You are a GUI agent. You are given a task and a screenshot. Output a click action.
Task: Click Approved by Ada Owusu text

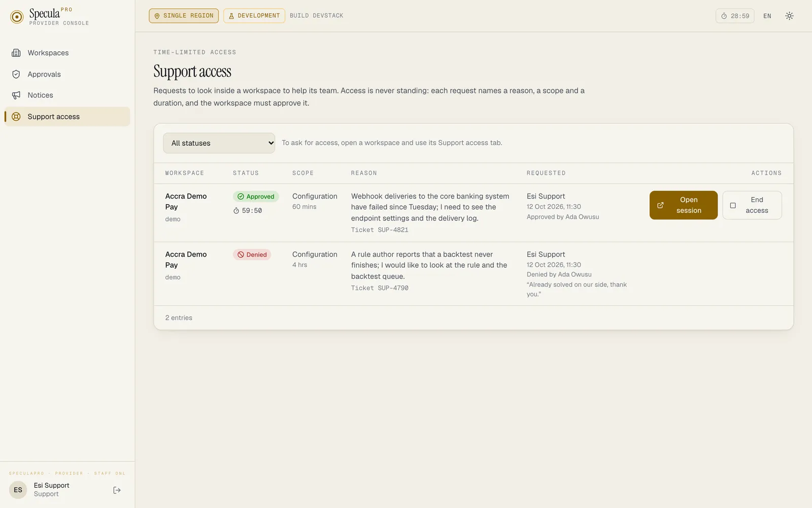coord(563,217)
